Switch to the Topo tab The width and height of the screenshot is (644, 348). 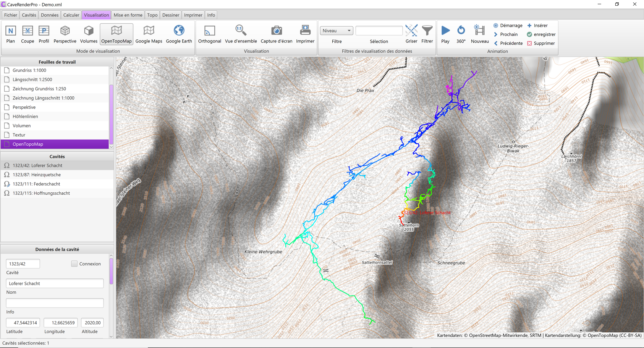[152, 15]
